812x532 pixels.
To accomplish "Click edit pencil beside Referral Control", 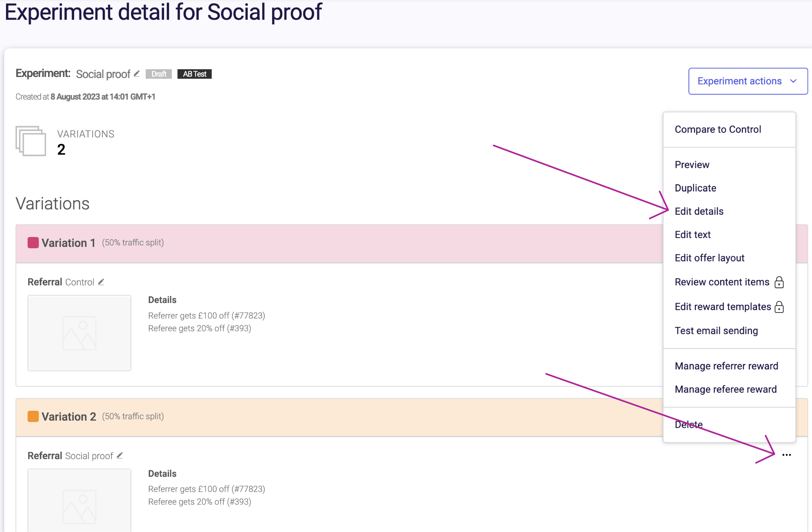I will coord(101,282).
